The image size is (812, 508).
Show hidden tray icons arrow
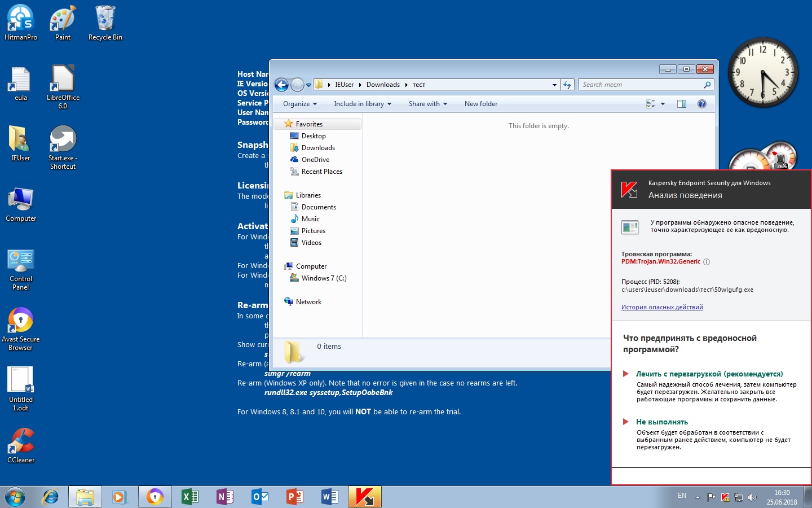click(698, 497)
